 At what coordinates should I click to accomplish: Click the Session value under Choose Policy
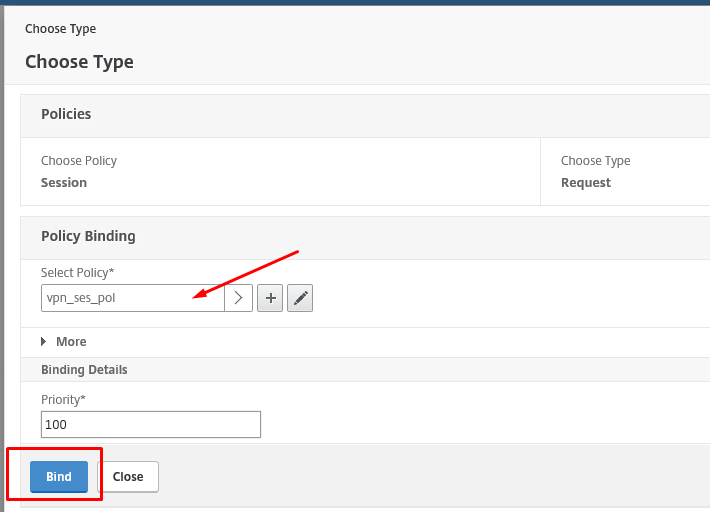tap(64, 182)
